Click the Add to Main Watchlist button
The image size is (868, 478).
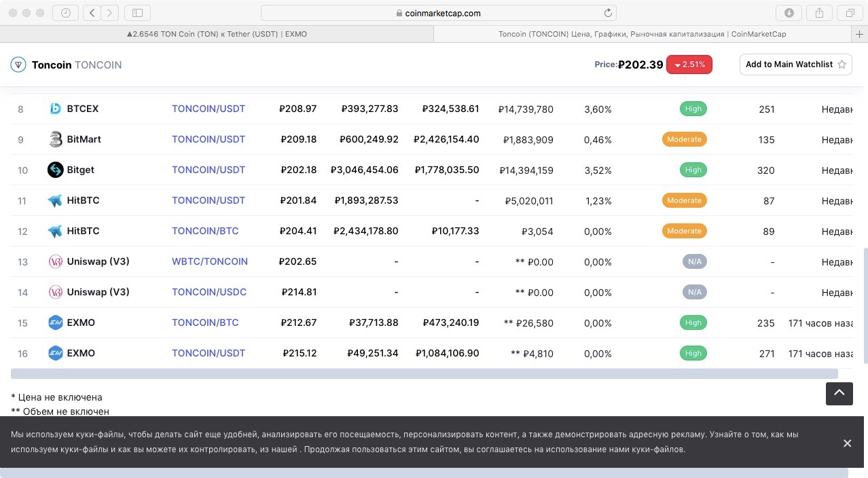pyautogui.click(x=795, y=65)
